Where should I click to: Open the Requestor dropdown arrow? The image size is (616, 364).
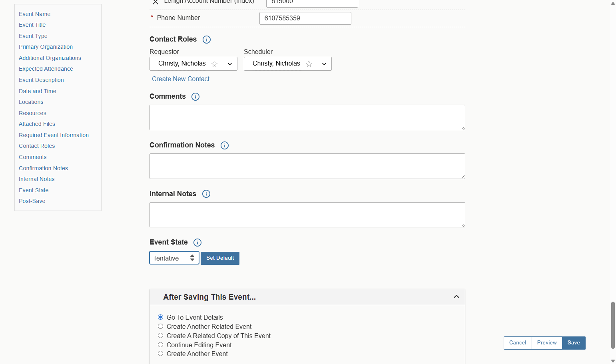[230, 64]
